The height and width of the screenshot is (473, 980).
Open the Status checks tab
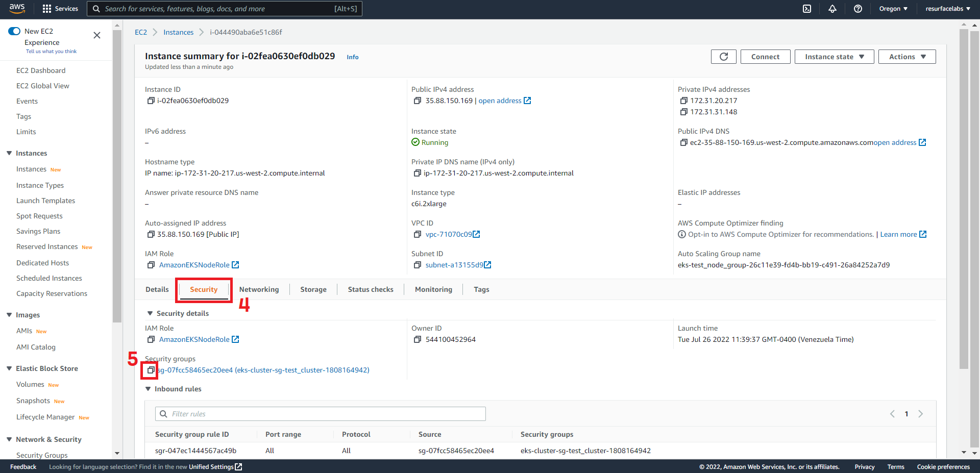tap(371, 289)
